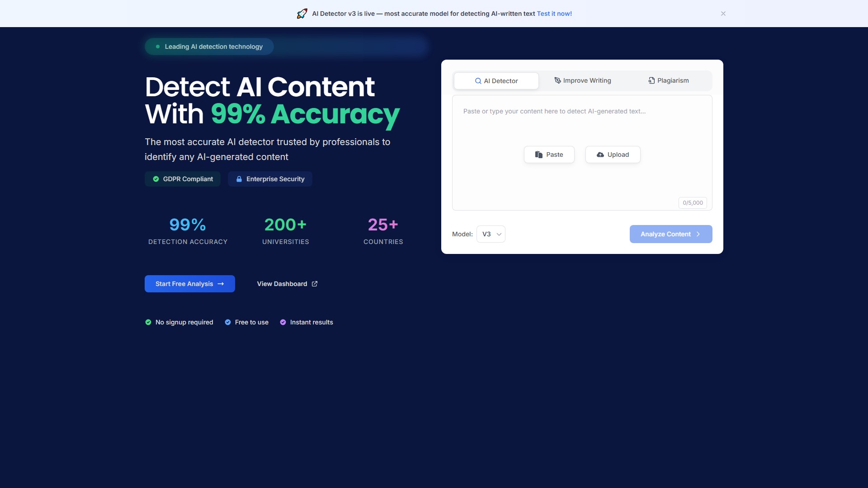Viewport: 868px width, 488px height.
Task: Open the Model V3 dropdown
Action: tap(491, 234)
